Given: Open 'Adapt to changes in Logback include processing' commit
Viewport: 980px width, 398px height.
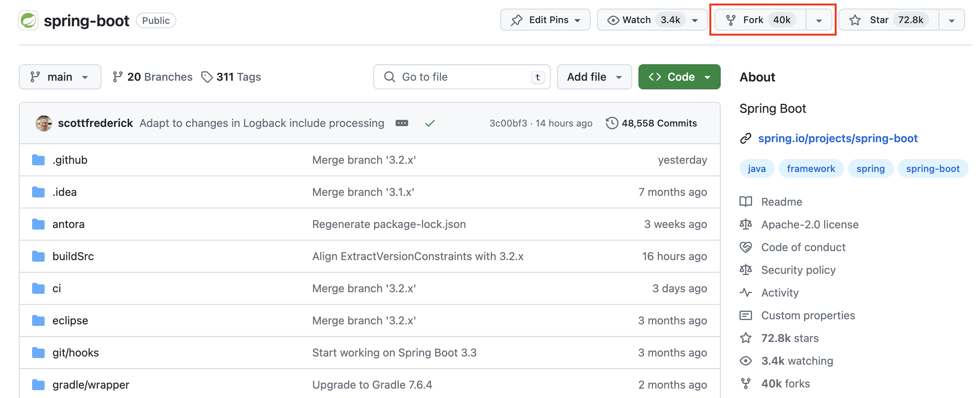Looking at the screenshot, I should tap(262, 123).
